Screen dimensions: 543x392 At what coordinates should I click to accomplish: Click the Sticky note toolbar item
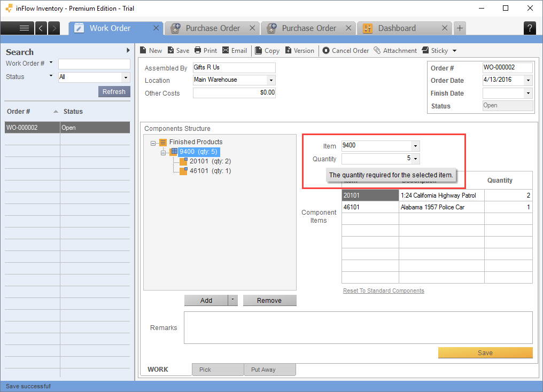435,51
